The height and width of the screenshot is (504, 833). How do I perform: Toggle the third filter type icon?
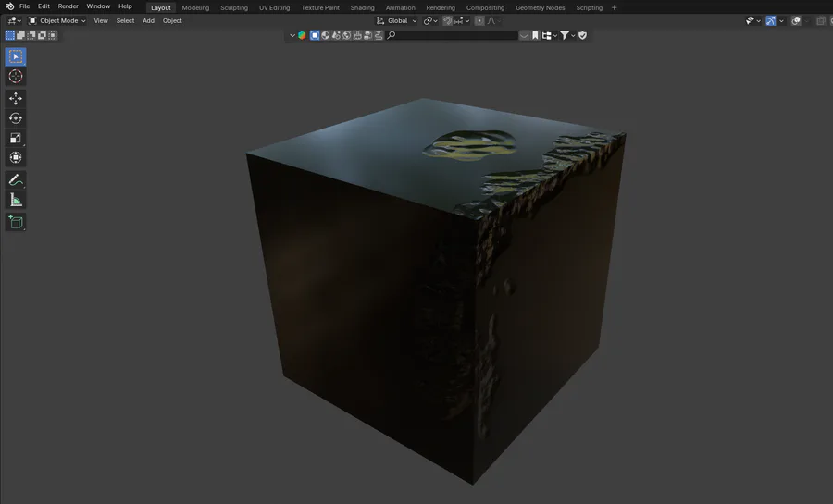(336, 35)
